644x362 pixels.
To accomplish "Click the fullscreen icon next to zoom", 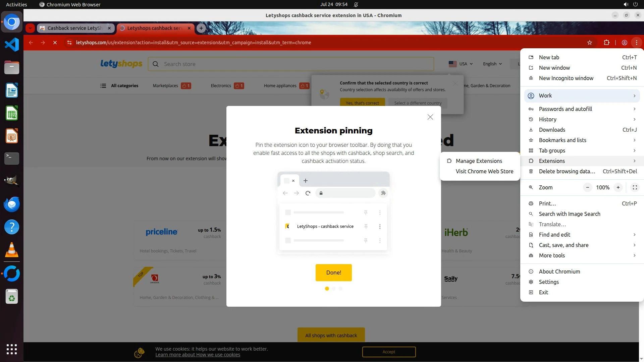I will pyautogui.click(x=635, y=187).
